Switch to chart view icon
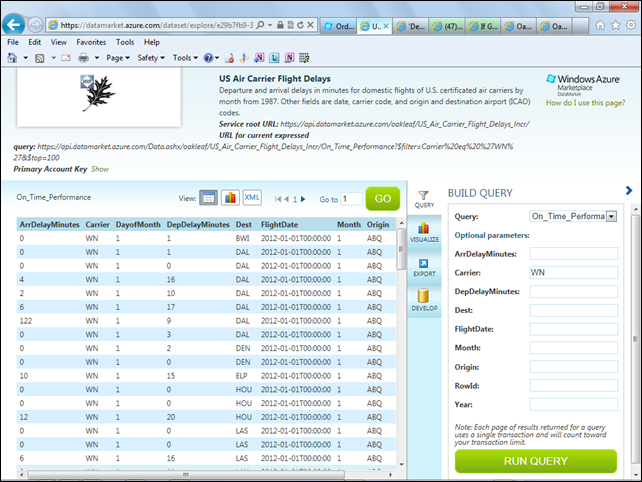Screen dimensions: 642x482 (x=231, y=198)
